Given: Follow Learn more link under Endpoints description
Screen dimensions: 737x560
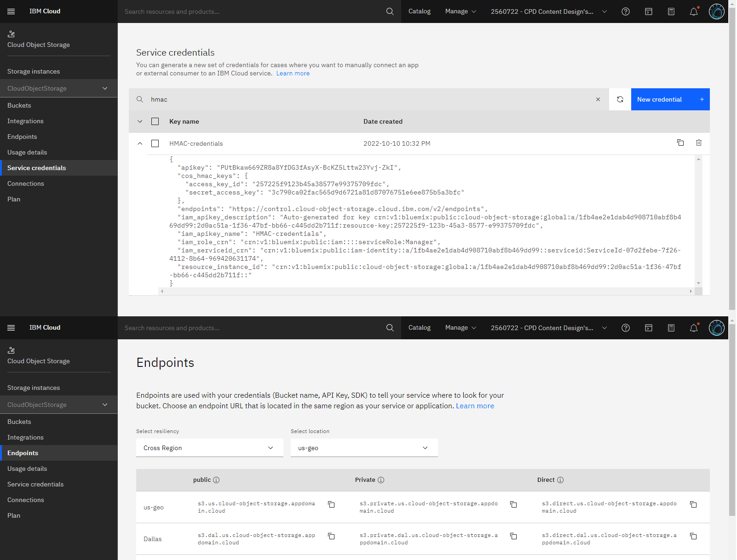Looking at the screenshot, I should coord(475,406).
